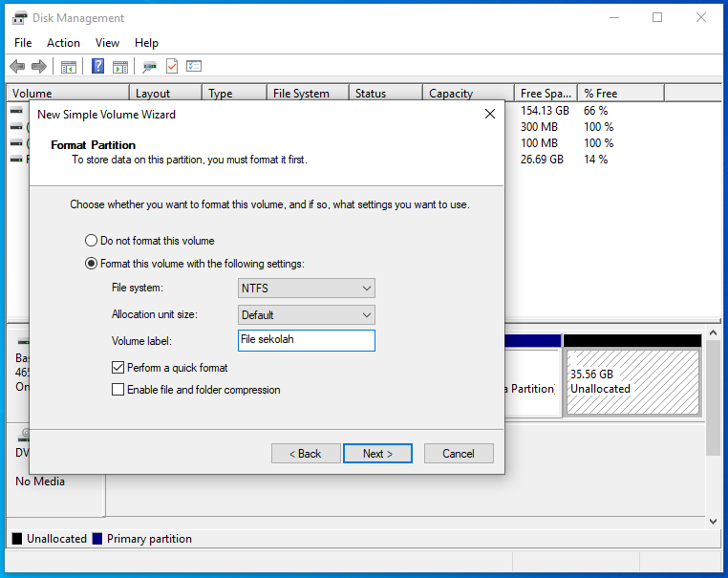Open the View menu

107,43
